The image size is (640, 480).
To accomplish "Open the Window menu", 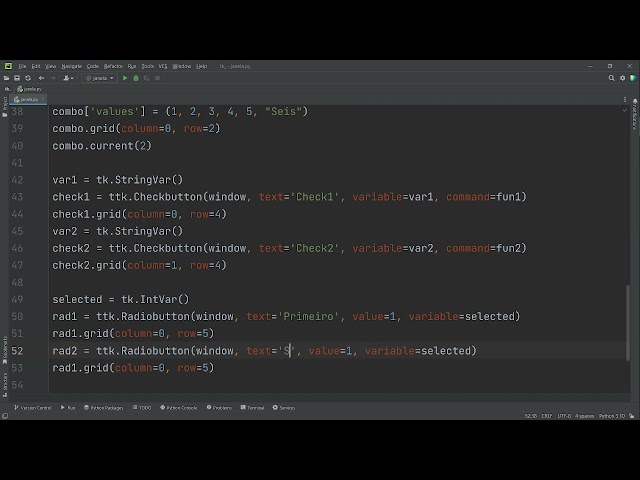I will coord(182,66).
